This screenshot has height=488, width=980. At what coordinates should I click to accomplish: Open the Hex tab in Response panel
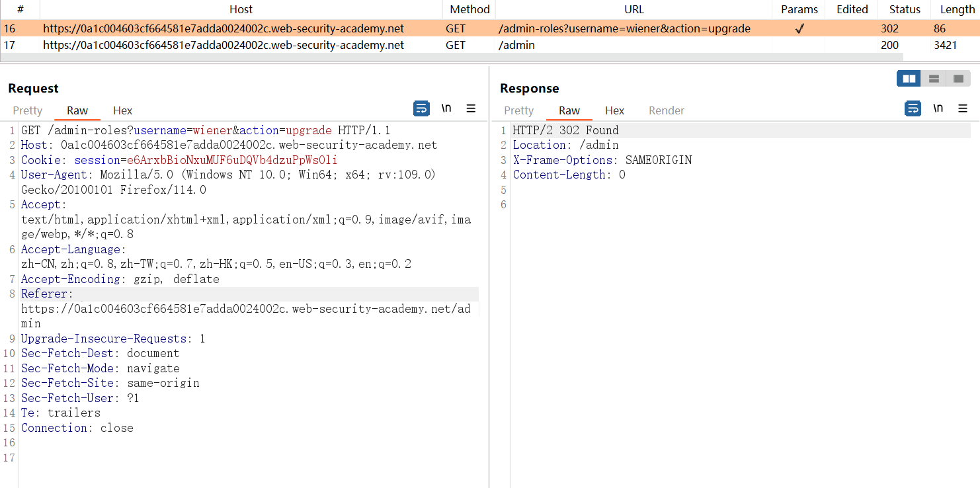pyautogui.click(x=614, y=110)
